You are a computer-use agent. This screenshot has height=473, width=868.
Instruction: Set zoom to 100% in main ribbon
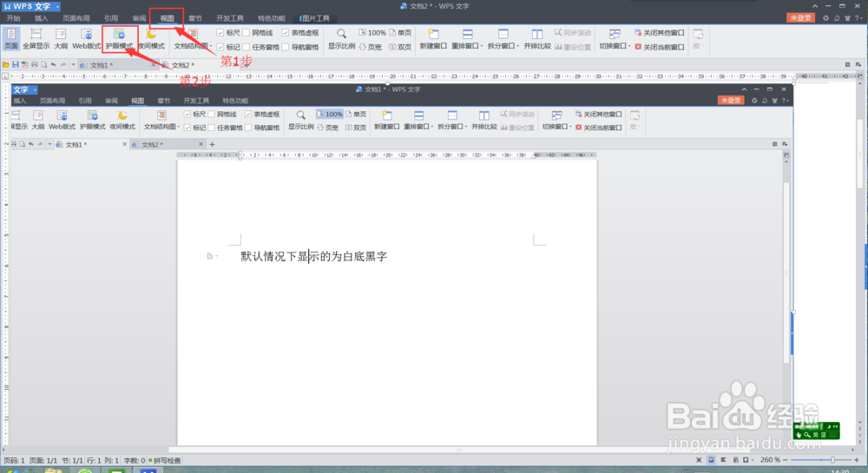tap(372, 33)
